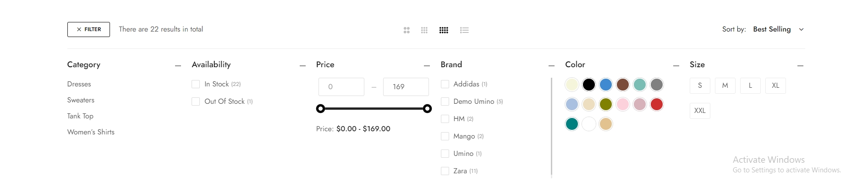Open the Dresses category

[79, 84]
